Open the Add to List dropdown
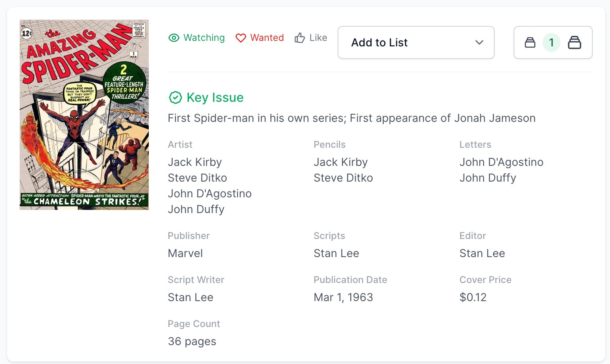 pyautogui.click(x=416, y=42)
